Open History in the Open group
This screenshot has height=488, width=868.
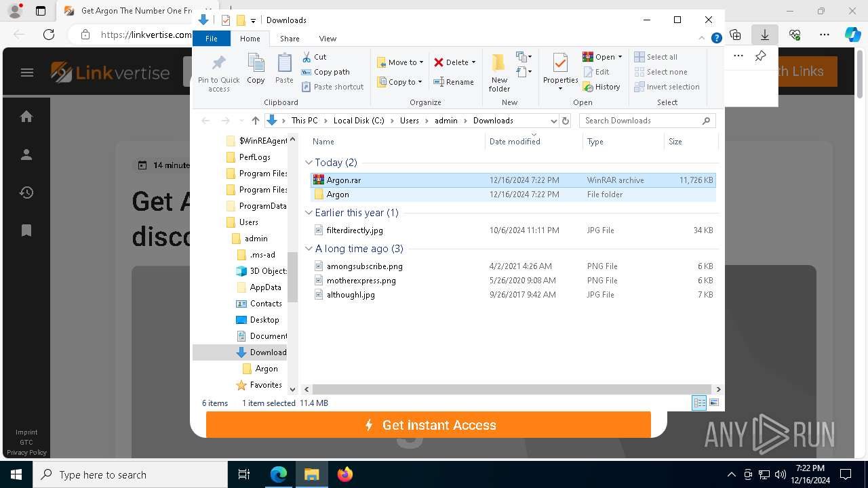tap(601, 87)
